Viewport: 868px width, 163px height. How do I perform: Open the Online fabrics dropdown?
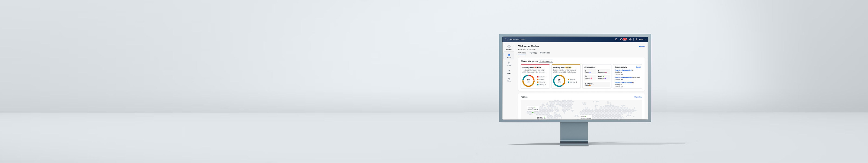[546, 61]
